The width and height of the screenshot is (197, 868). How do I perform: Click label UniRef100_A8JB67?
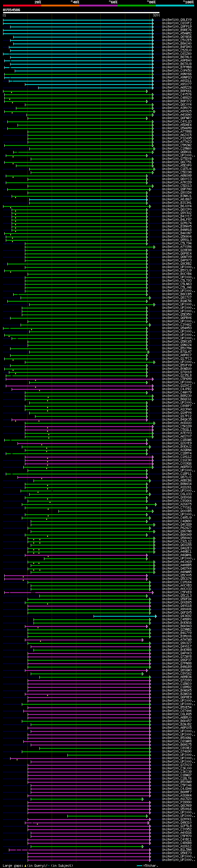coord(177,200)
